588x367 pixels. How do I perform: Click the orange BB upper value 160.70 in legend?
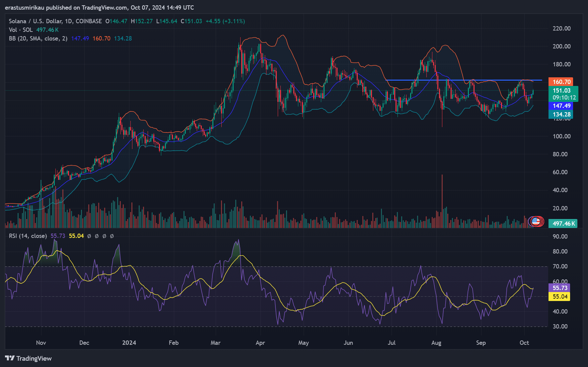pos(102,38)
